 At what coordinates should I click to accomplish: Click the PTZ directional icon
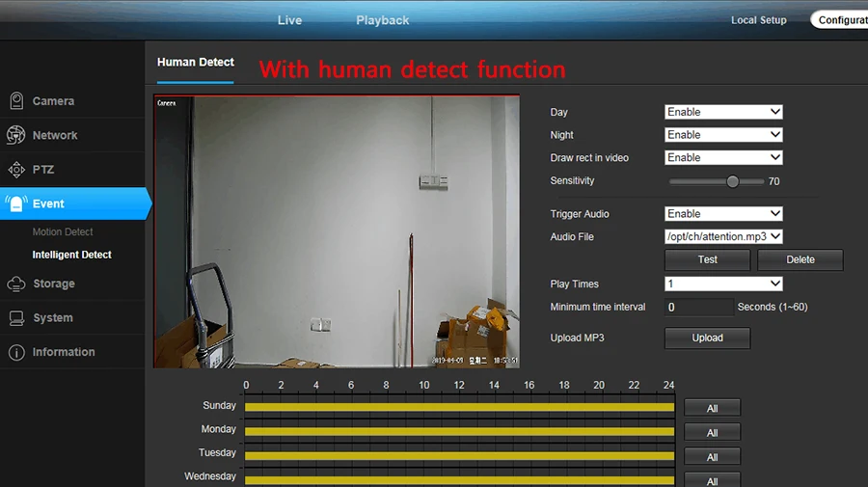point(16,170)
